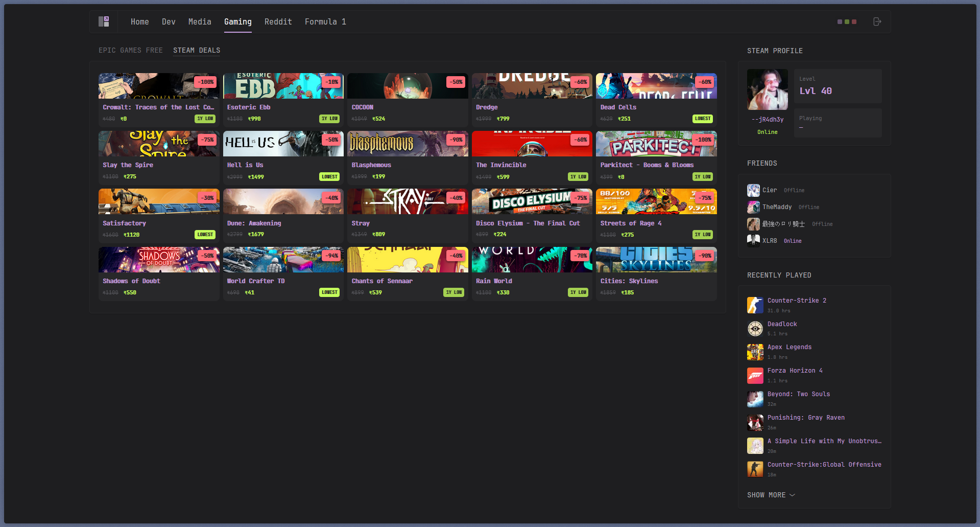
Task: Click the Disco Elysium thumbnail image
Action: [532, 201]
